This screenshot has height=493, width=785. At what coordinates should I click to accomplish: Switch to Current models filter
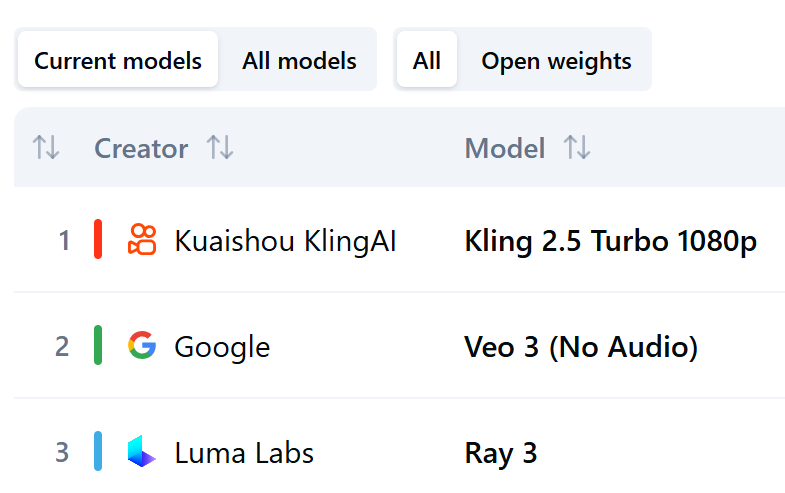pyautogui.click(x=118, y=61)
